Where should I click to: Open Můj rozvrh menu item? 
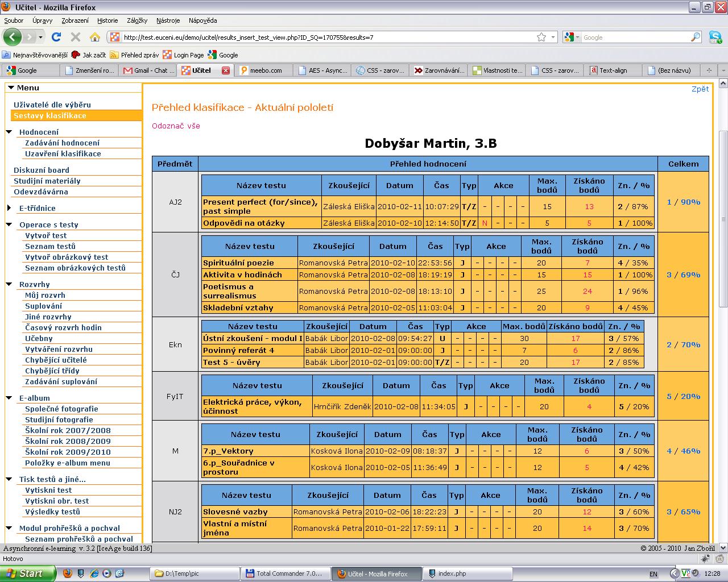pyautogui.click(x=45, y=295)
